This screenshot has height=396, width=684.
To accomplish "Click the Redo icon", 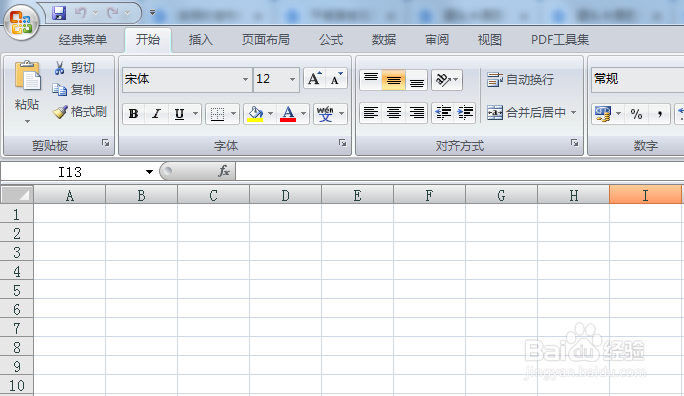I will pyautogui.click(x=113, y=13).
